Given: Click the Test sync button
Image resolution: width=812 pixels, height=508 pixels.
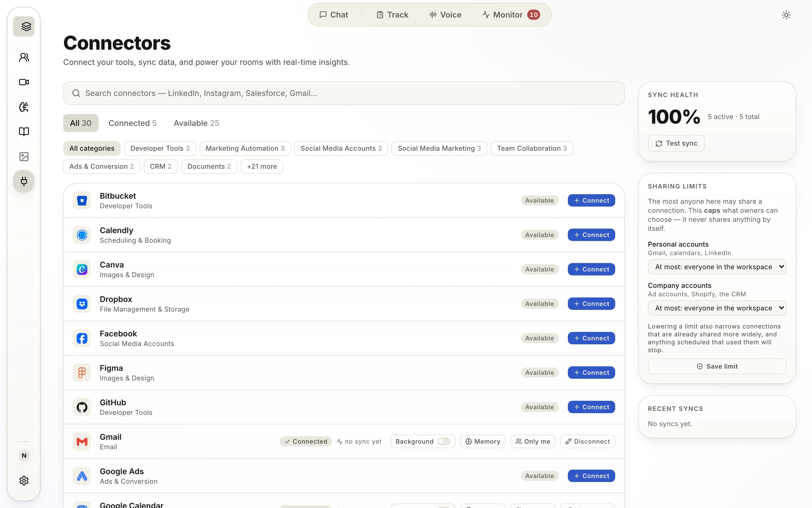Looking at the screenshot, I should coord(676,143).
